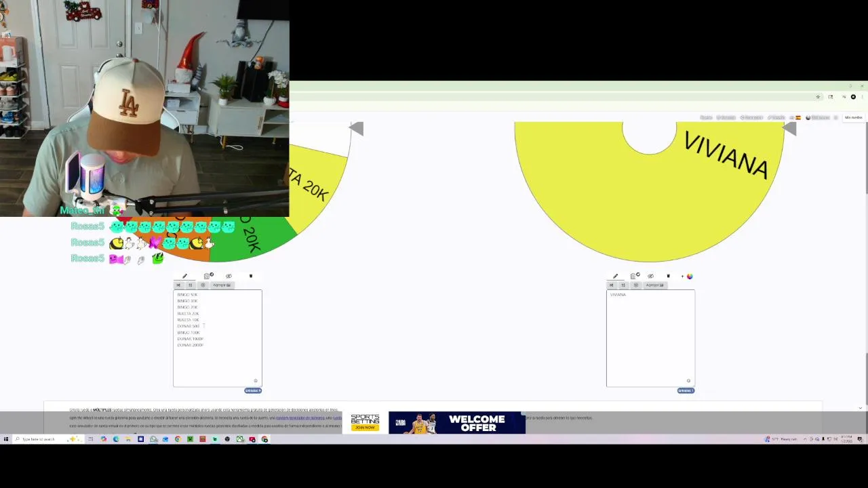The height and width of the screenshot is (488, 868).
Task: Select the pencil edit tab of the left wheel
Action: pos(184,276)
